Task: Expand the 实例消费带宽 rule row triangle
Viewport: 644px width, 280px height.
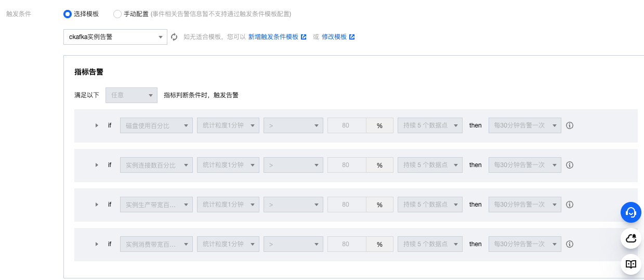Action: (x=97, y=244)
